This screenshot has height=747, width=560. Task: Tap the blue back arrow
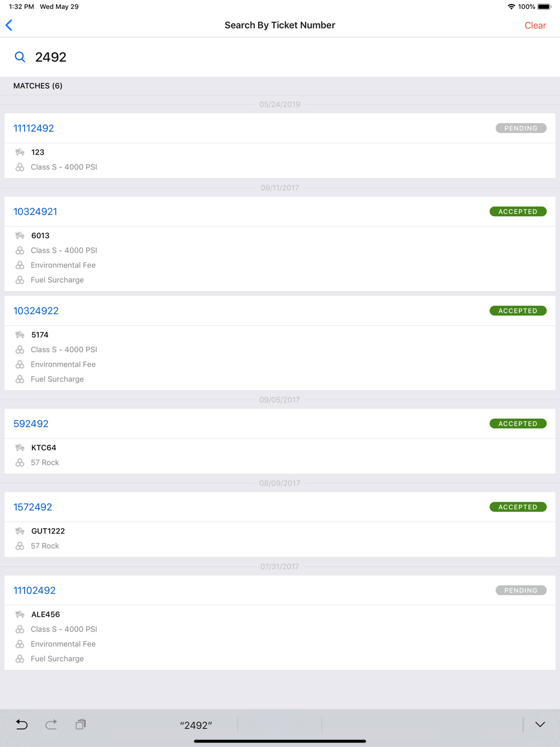tap(9, 25)
